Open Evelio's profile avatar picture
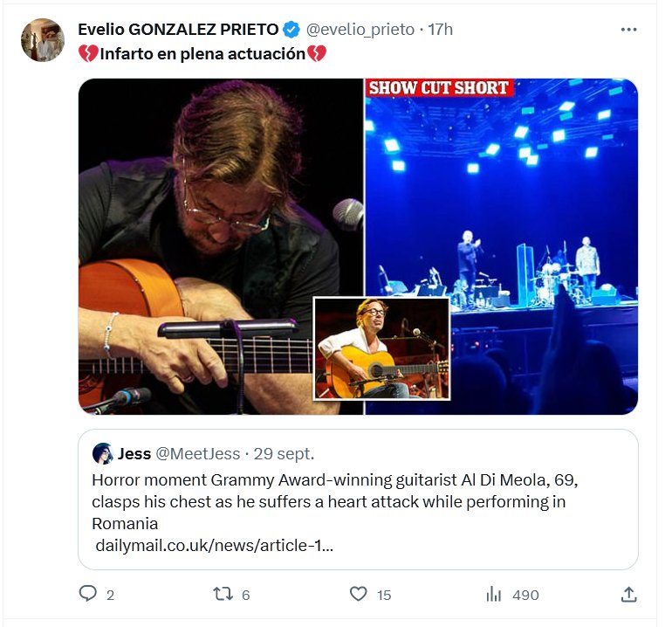The height and width of the screenshot is (627, 672). pos(42,40)
